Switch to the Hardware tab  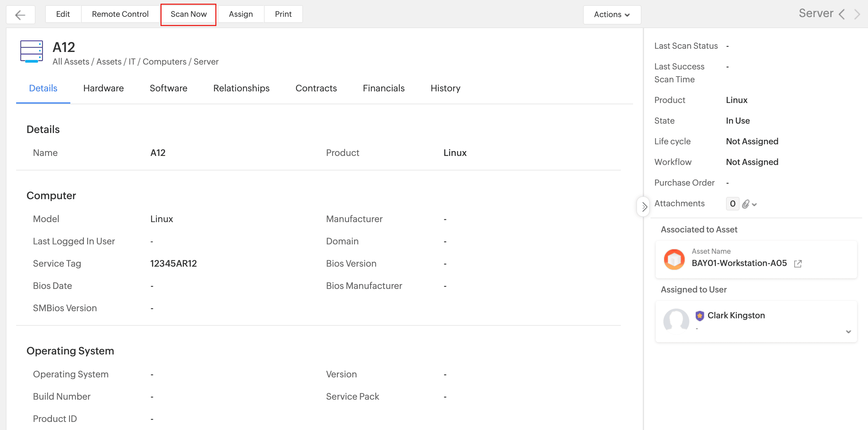(104, 88)
